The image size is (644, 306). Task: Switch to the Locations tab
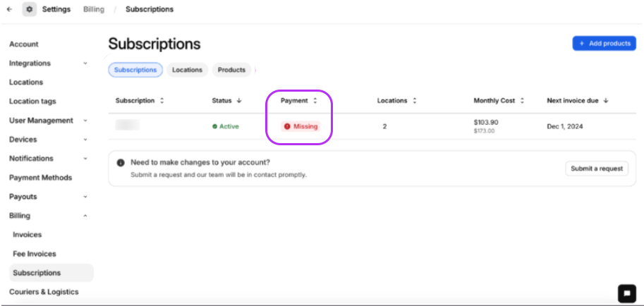pyautogui.click(x=187, y=70)
